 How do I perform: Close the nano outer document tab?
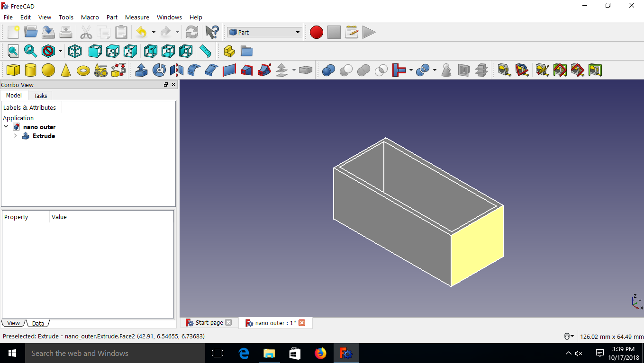302,322
